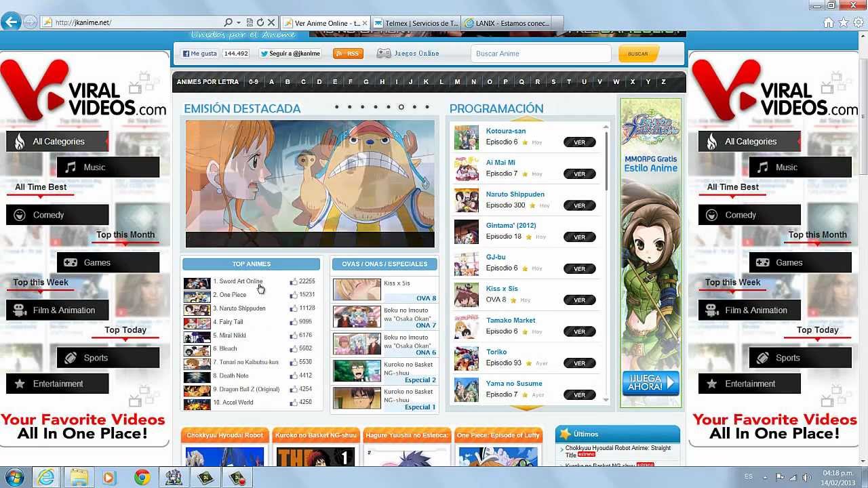
Task: Click thumbs-up icon next to Sword Art Online
Action: (x=294, y=281)
